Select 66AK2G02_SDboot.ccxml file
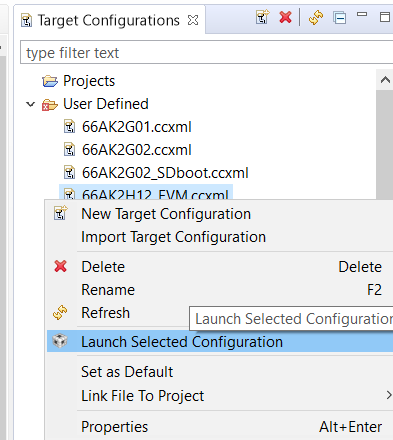 coord(165,173)
